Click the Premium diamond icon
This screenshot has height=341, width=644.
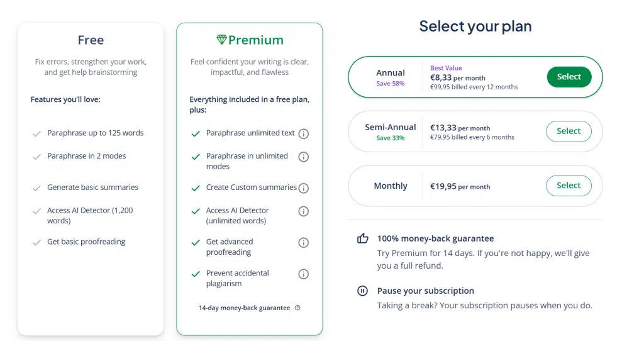pos(222,40)
